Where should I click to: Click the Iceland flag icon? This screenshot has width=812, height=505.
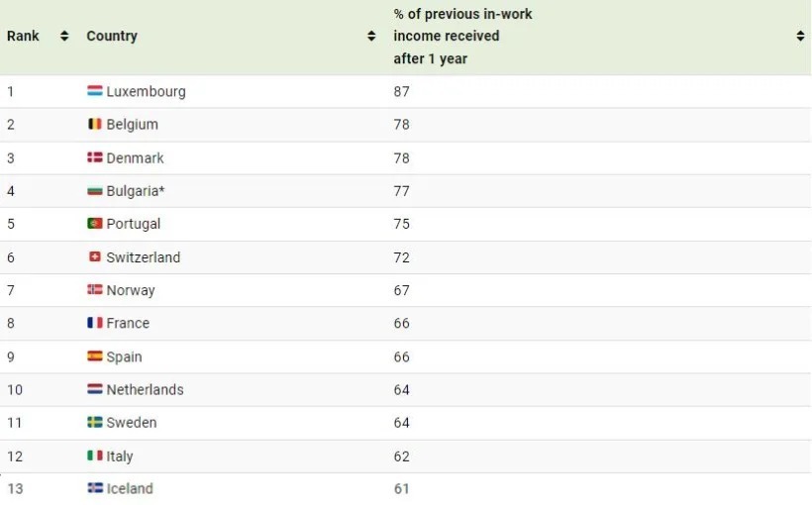tap(95, 488)
